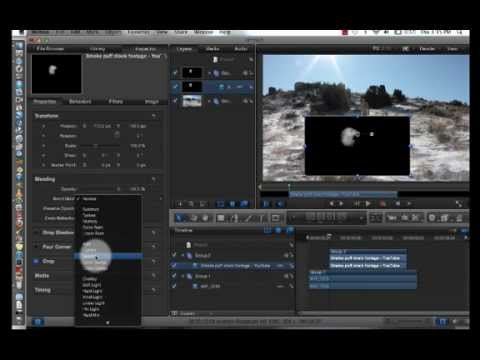The width and height of the screenshot is (480, 360).
Task: Toggle Group 2 checkbox in Timeline
Action: pyautogui.click(x=174, y=255)
